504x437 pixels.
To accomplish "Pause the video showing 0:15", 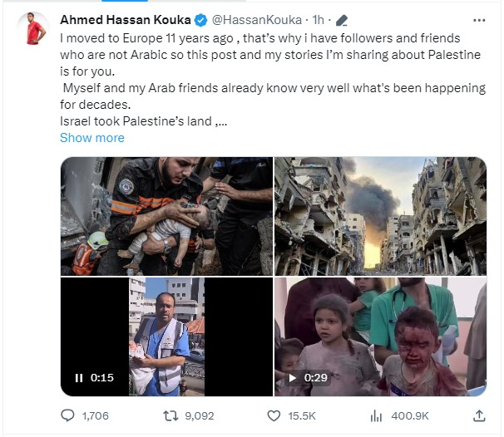I will pos(79,378).
